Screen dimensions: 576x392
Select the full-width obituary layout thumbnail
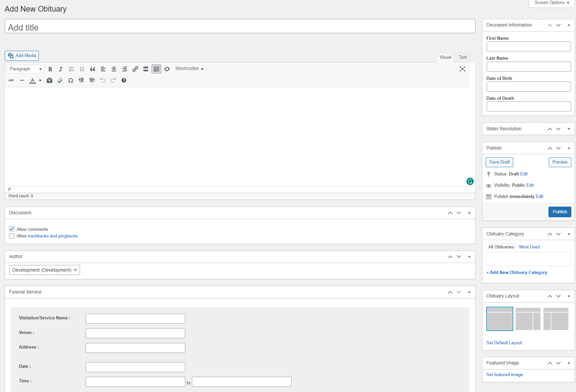[500, 319]
